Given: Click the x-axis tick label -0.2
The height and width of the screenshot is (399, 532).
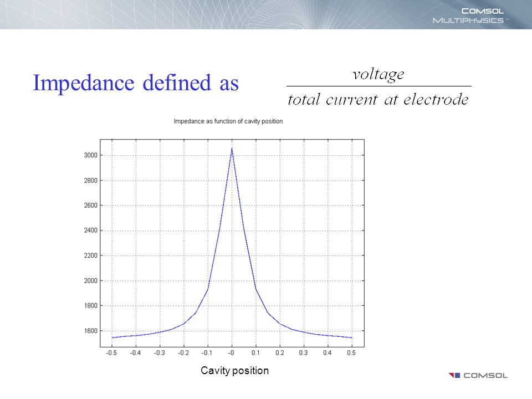Looking at the screenshot, I should 183,353.
